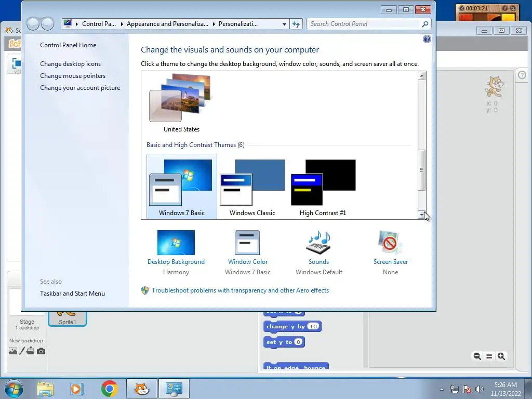The height and width of the screenshot is (399, 532).
Task: Expand arrow before Personalization breadcrumb
Action: coord(214,24)
